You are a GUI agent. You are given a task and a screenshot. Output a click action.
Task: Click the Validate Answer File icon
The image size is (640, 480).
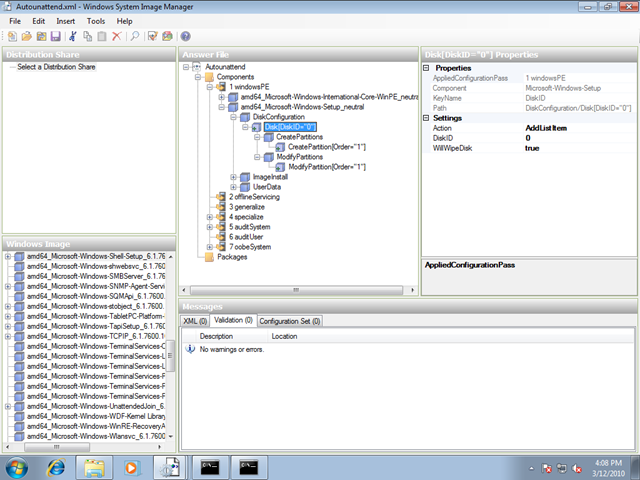tap(153, 36)
